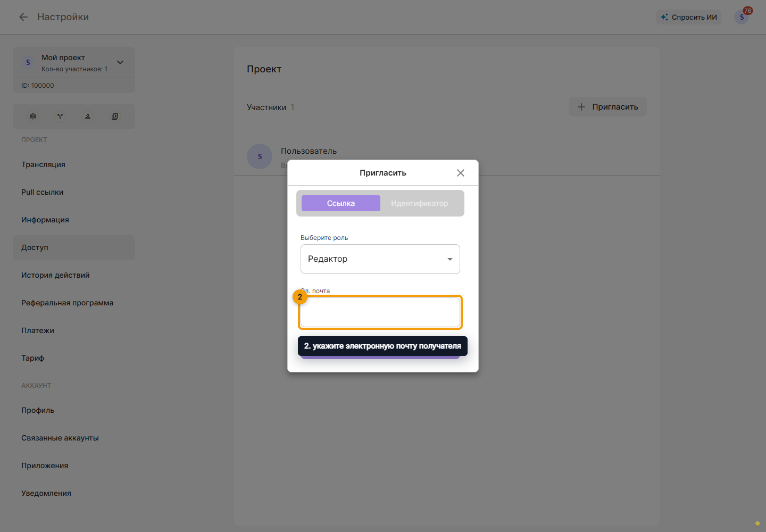766x532 pixels.
Task: Click the Проект heading
Action: 264,69
